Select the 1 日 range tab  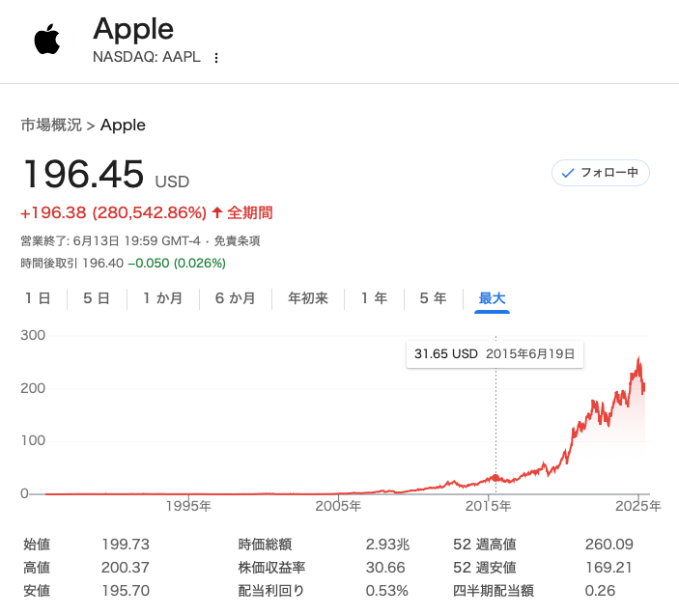pos(38,298)
